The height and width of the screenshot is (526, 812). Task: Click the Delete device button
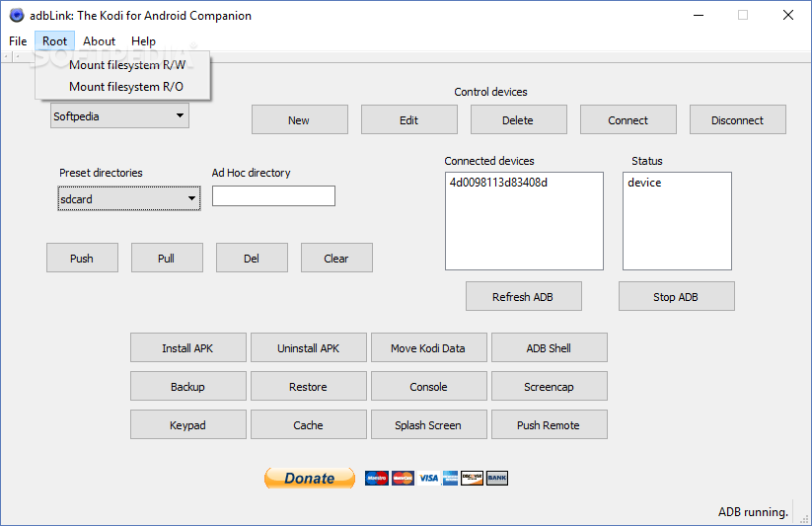(518, 119)
